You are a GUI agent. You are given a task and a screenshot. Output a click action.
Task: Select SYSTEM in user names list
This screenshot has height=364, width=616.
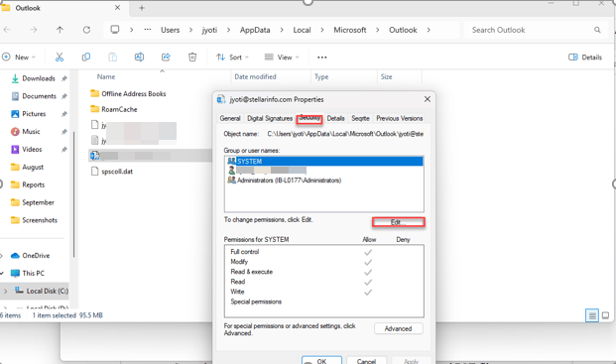coord(324,161)
